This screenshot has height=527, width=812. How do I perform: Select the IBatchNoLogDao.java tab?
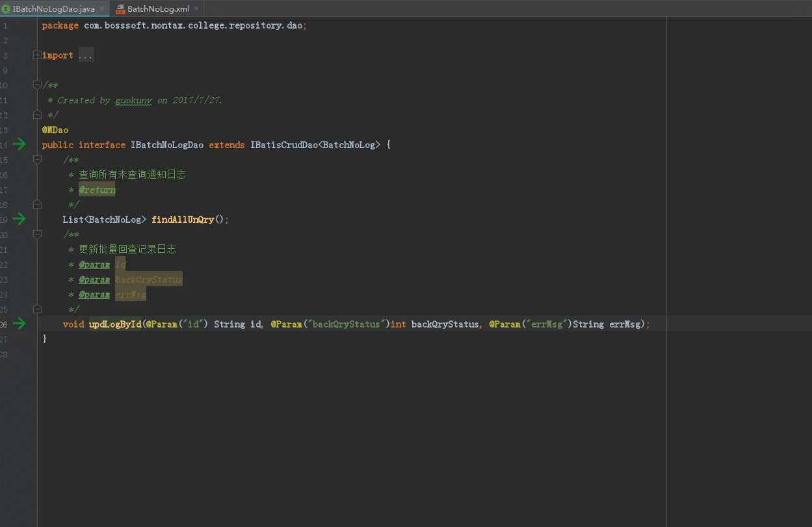click(x=54, y=9)
